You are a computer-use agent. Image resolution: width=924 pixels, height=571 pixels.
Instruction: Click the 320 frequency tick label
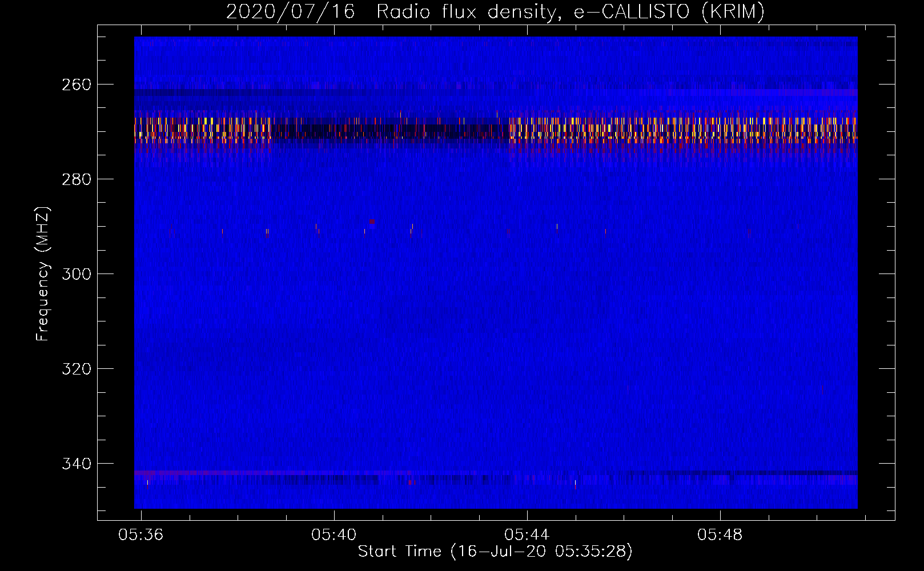pos(76,369)
